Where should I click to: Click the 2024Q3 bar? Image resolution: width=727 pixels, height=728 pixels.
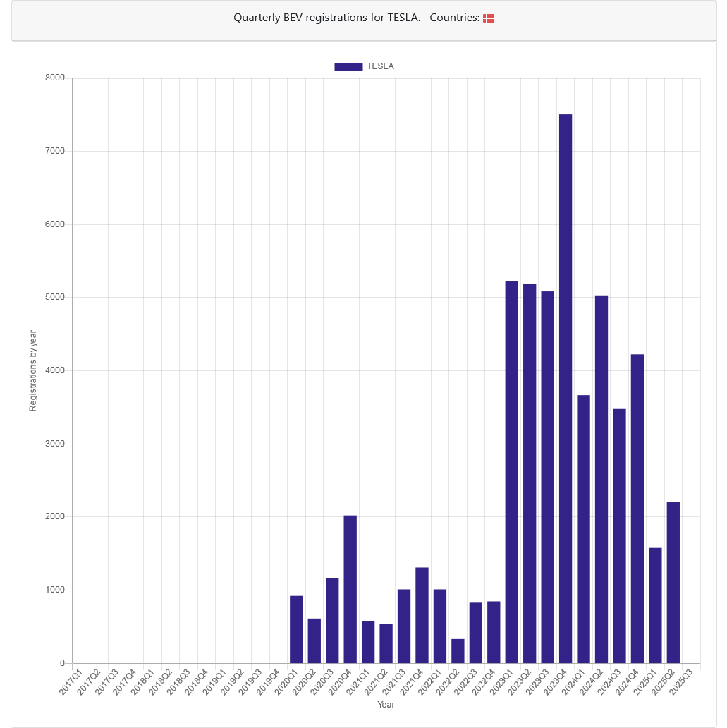tap(619, 536)
